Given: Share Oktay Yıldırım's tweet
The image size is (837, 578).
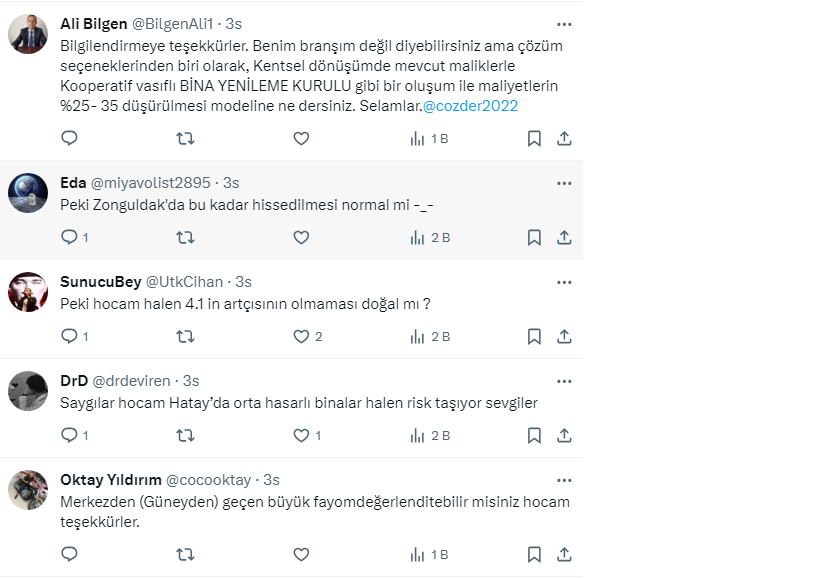Looking at the screenshot, I should pyautogui.click(x=564, y=554).
